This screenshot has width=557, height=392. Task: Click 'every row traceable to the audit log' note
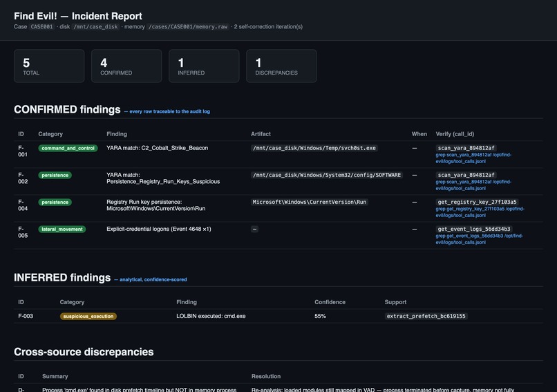(x=169, y=111)
